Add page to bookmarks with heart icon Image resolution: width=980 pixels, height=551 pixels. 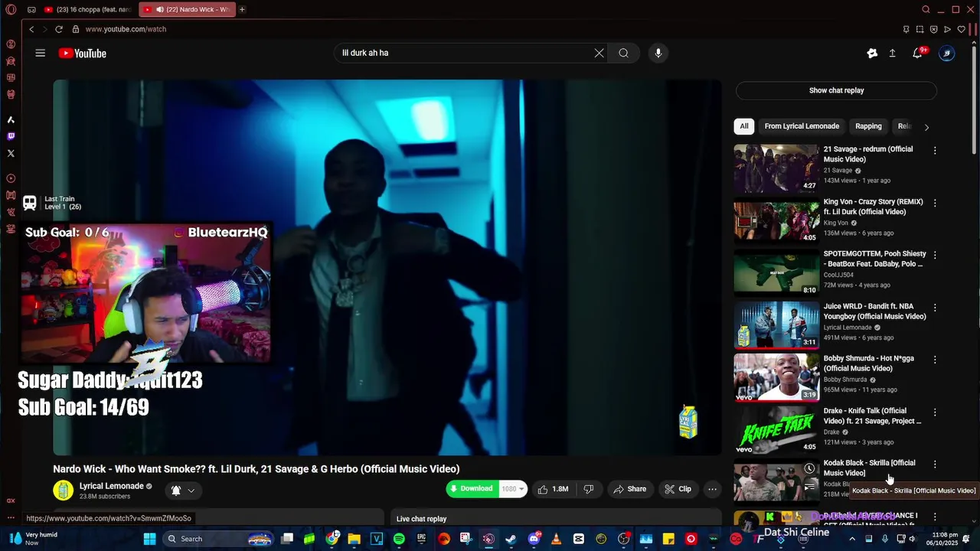(x=961, y=29)
